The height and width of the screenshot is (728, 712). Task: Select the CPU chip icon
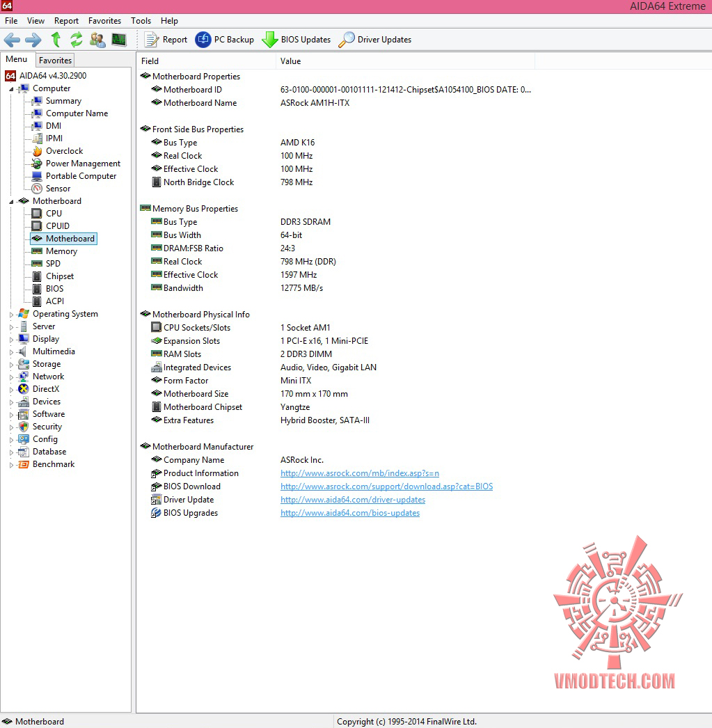tap(37, 214)
